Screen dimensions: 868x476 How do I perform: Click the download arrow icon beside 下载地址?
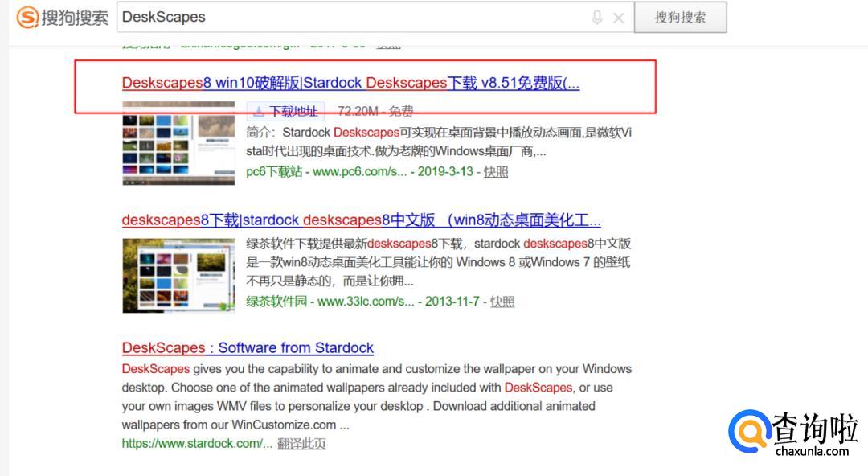click(259, 112)
